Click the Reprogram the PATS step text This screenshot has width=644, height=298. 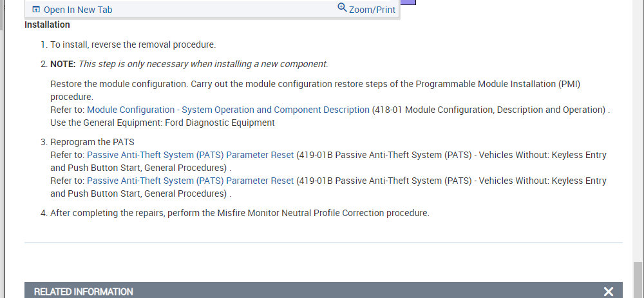coord(92,142)
